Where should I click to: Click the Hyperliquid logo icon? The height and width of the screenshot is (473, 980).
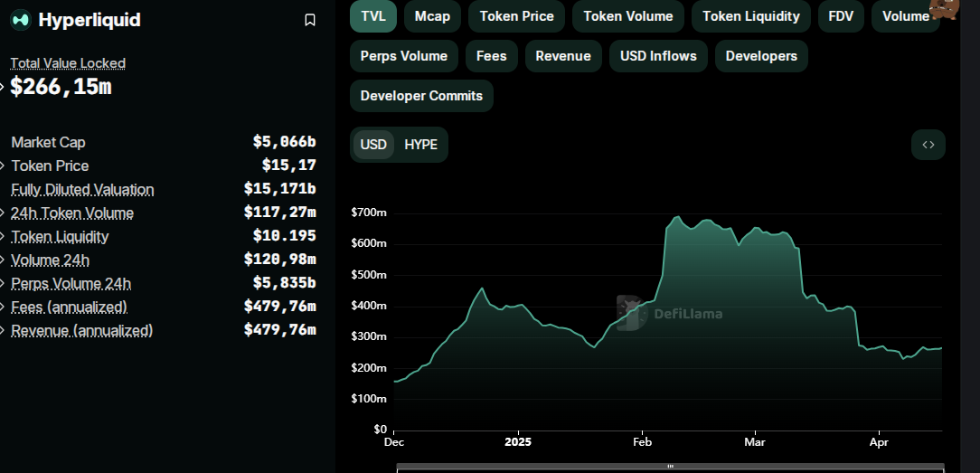click(21, 20)
